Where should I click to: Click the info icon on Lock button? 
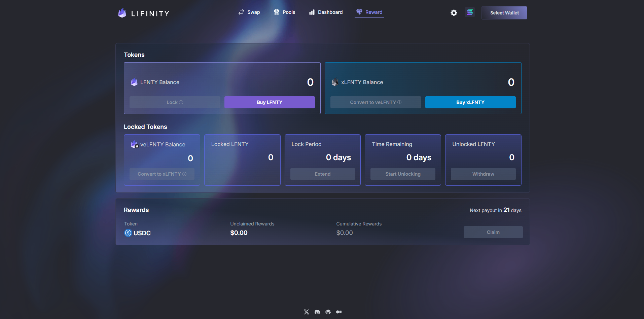tap(181, 102)
